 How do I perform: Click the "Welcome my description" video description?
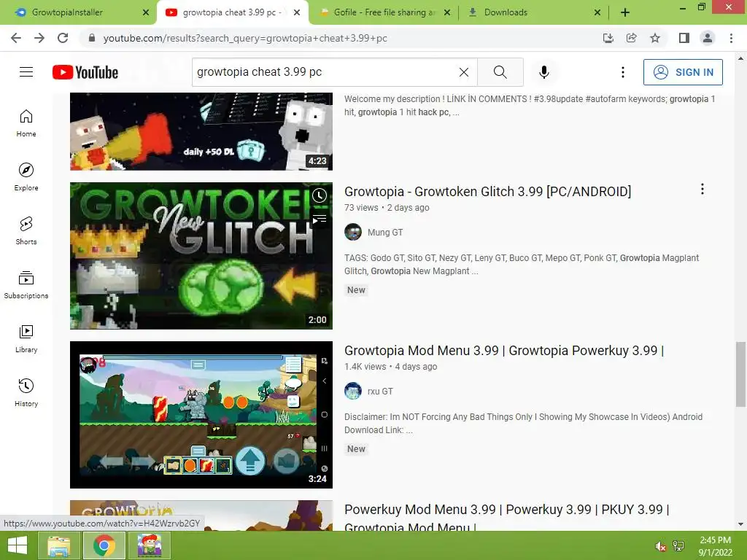click(x=530, y=106)
